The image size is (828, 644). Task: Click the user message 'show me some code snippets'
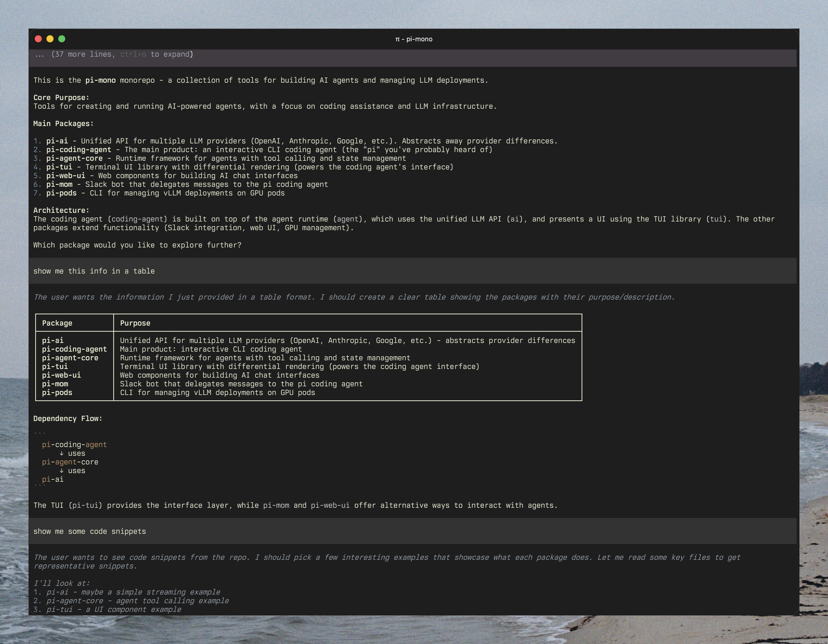tap(412, 531)
